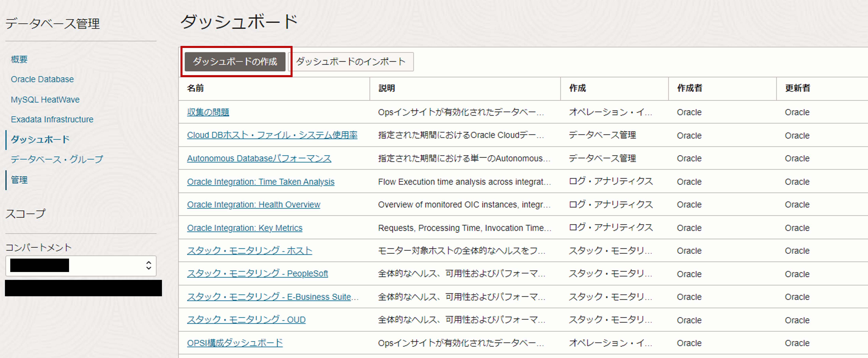
Task: Click description 'Requests, Processing Time, Invocation Time...'
Action: [465, 228]
